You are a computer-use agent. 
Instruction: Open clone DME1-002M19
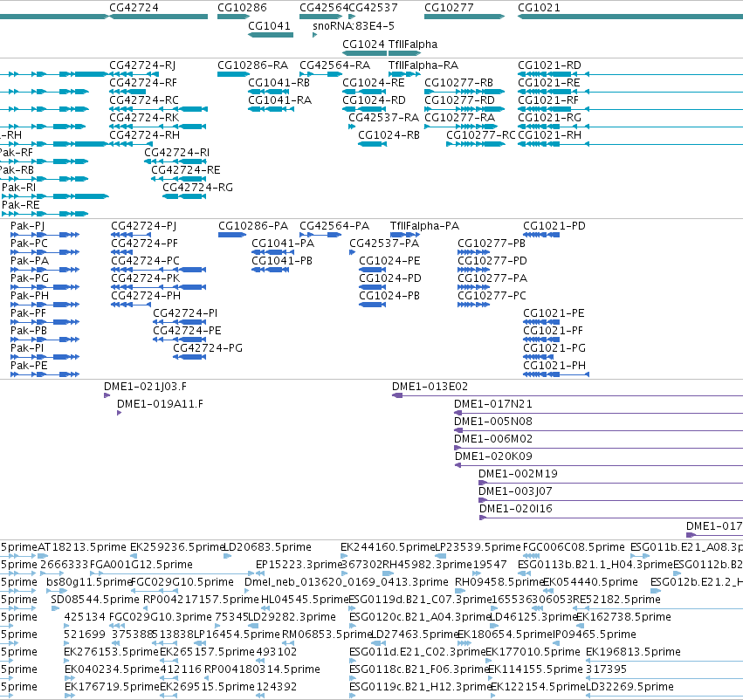pyautogui.click(x=518, y=474)
